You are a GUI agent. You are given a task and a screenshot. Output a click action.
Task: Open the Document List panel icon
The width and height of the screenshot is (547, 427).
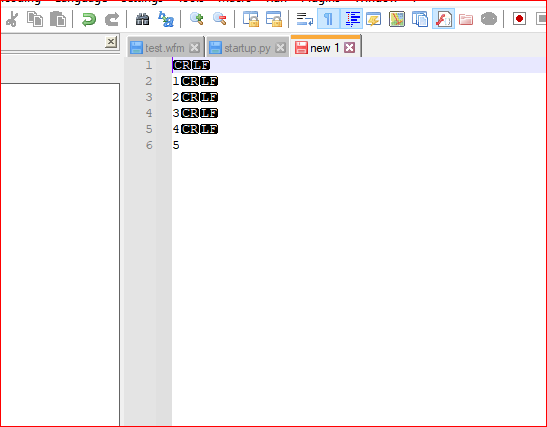(x=420, y=19)
